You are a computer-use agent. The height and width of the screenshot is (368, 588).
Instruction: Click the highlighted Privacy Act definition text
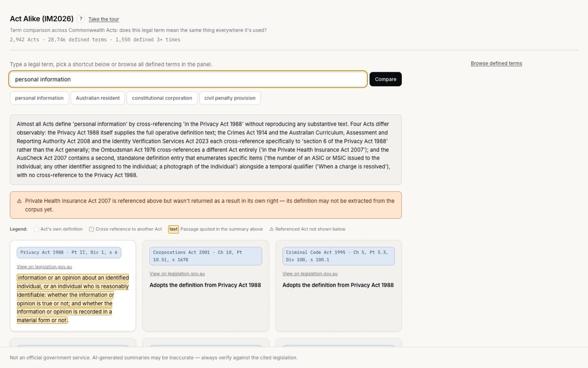[x=73, y=299]
